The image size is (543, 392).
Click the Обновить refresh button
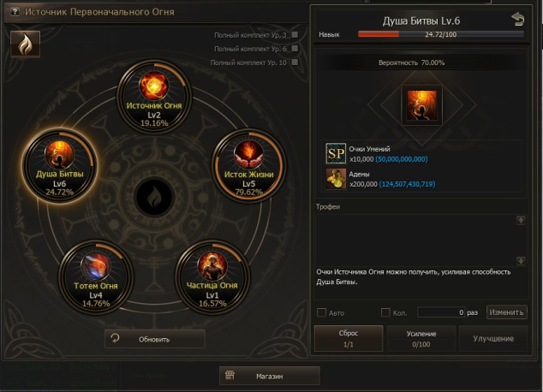click(x=155, y=339)
